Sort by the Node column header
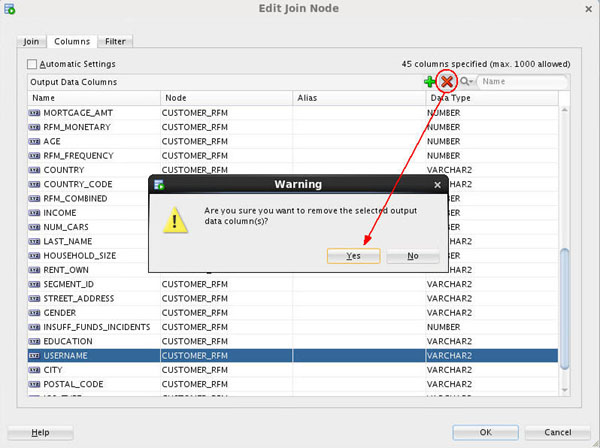 coord(227,98)
